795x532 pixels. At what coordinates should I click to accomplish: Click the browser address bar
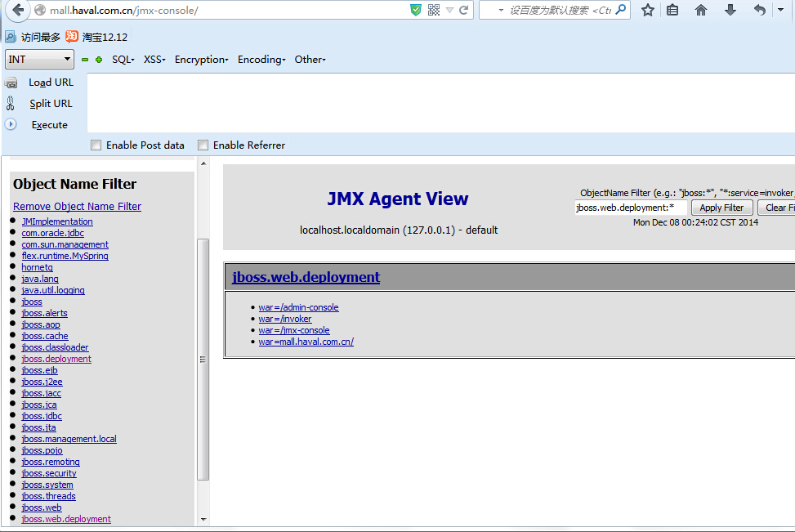click(x=228, y=10)
